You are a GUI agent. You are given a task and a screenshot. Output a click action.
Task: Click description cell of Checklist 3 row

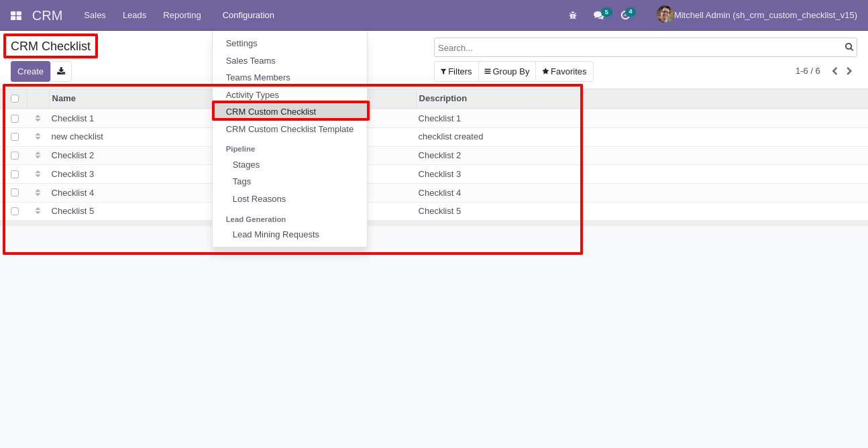pyautogui.click(x=439, y=174)
